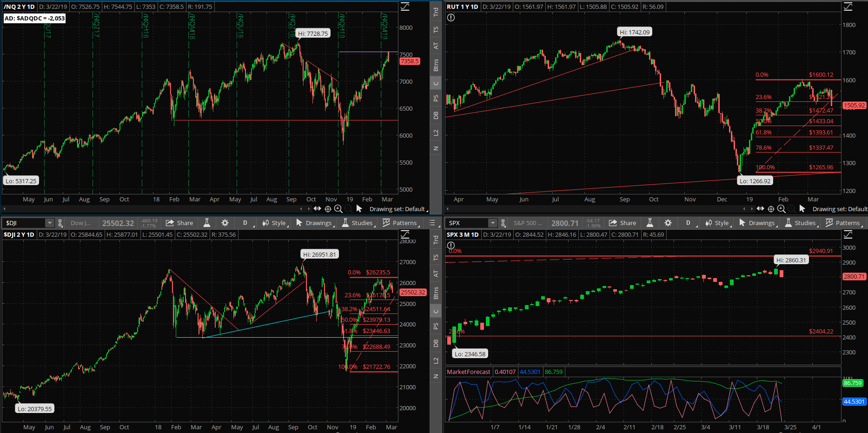
Task: Select the pointer cursor tool under the /NQ chart
Action: (x=359, y=209)
